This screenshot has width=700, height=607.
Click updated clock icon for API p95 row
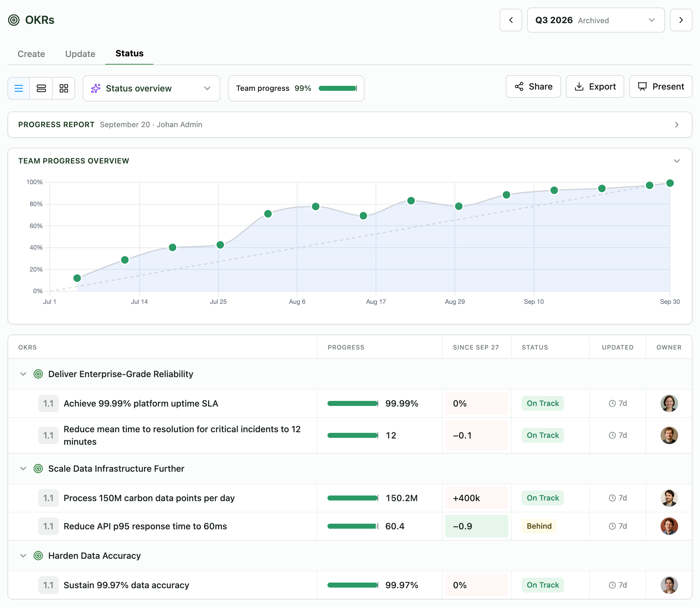click(x=612, y=526)
